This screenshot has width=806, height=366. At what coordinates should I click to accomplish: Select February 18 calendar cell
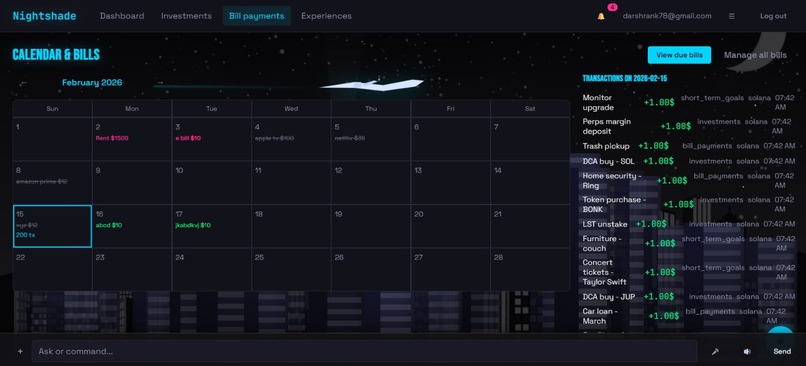pos(291,226)
